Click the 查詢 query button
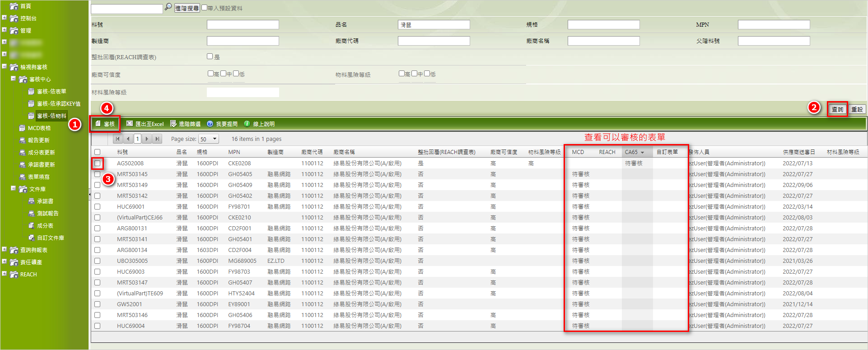 (837, 109)
